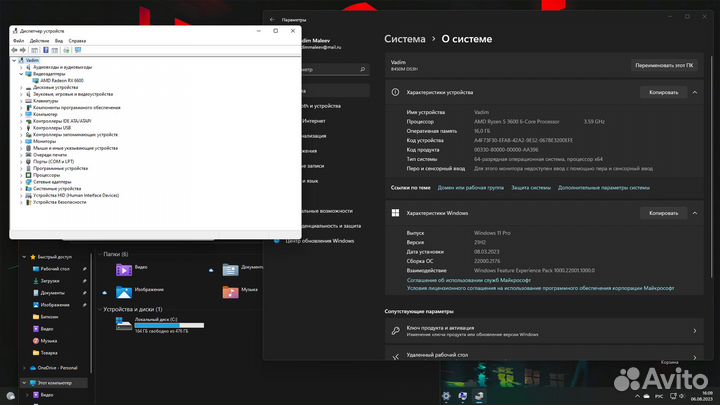Viewport: 720px width, 405px height.
Task: Expand the Клавиатуры category
Action: 21,101
